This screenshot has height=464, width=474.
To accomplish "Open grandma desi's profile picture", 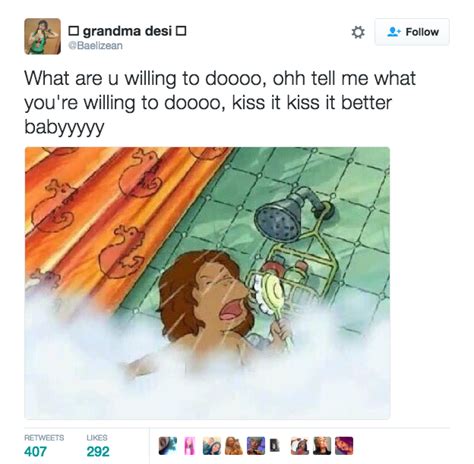I will (43, 36).
